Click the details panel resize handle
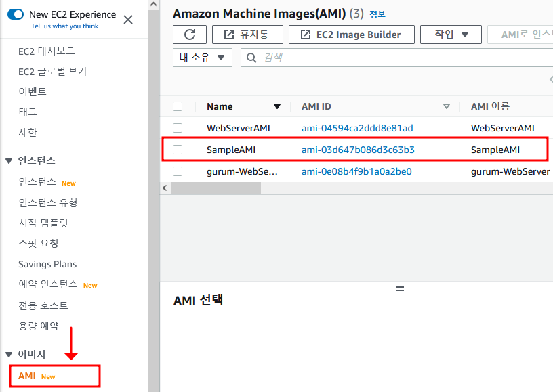Viewport: 553px width, 392px height. 400,289
